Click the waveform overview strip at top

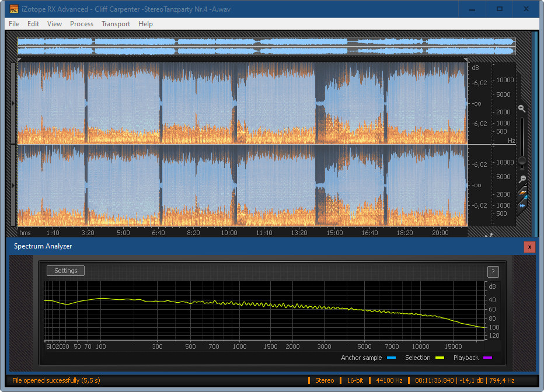coord(266,47)
